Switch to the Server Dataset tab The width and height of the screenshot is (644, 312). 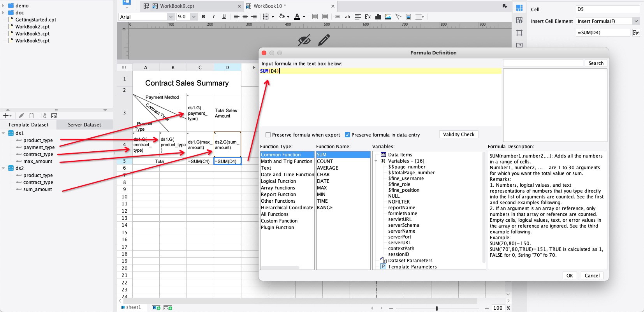pos(84,125)
